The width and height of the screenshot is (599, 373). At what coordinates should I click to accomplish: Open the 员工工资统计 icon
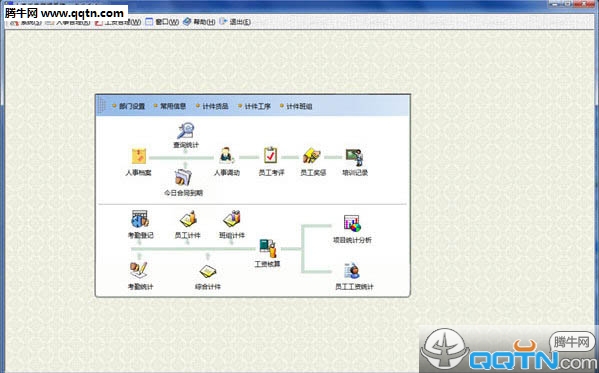(352, 271)
